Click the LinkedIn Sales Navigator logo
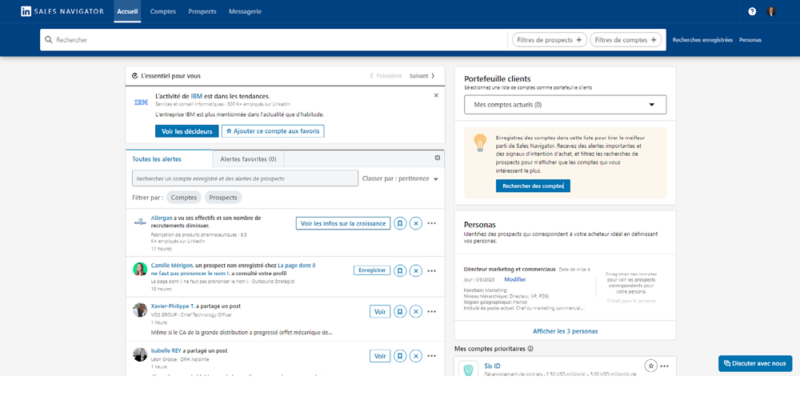 [62, 11]
